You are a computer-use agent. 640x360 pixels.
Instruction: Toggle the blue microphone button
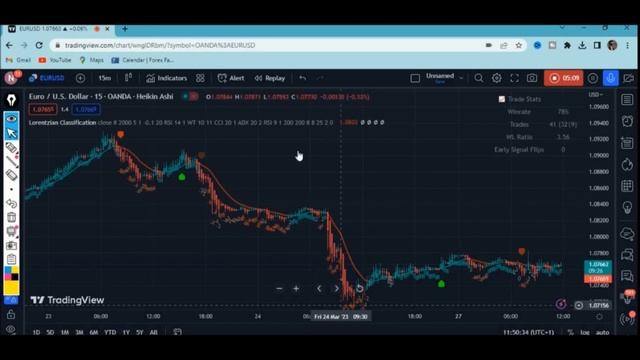point(611,78)
